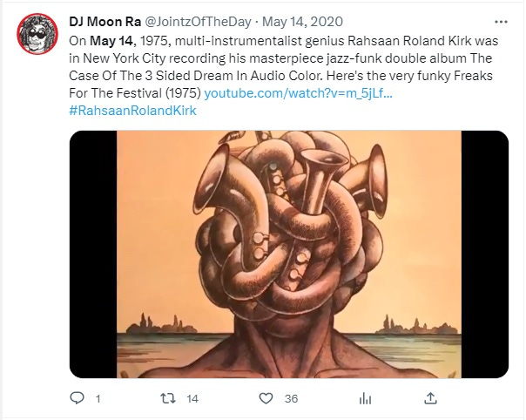Retweet this post using the retweet icon
526x420 pixels.
point(168,398)
